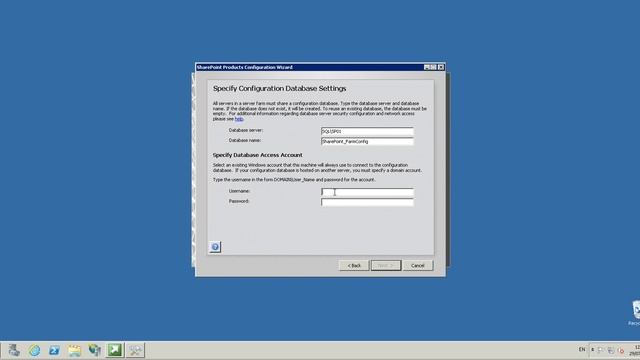Screen dimensions: 640x360
Task: Click the globe network taskbar icon
Action: 94,350
